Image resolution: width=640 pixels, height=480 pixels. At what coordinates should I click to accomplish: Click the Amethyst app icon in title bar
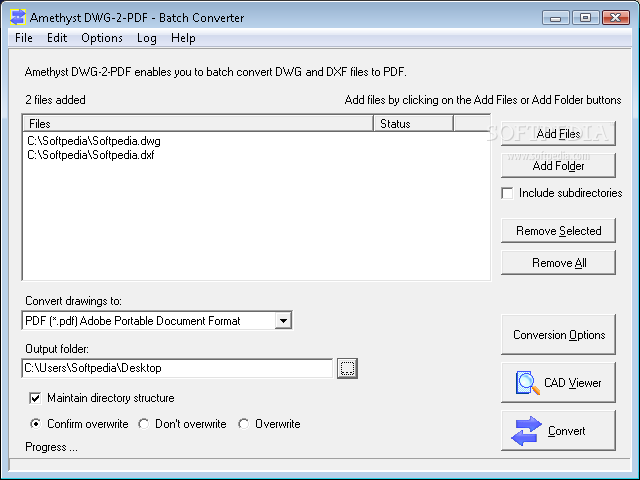[x=18, y=17]
